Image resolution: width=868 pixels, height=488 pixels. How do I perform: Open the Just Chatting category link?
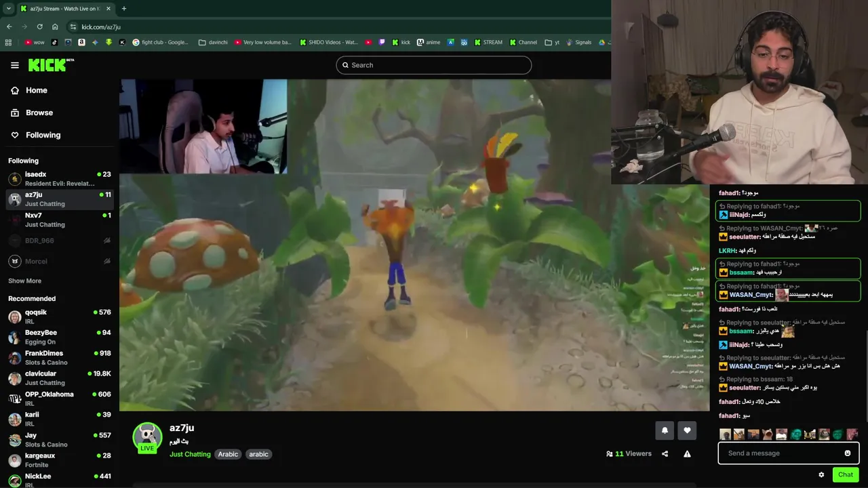click(190, 454)
